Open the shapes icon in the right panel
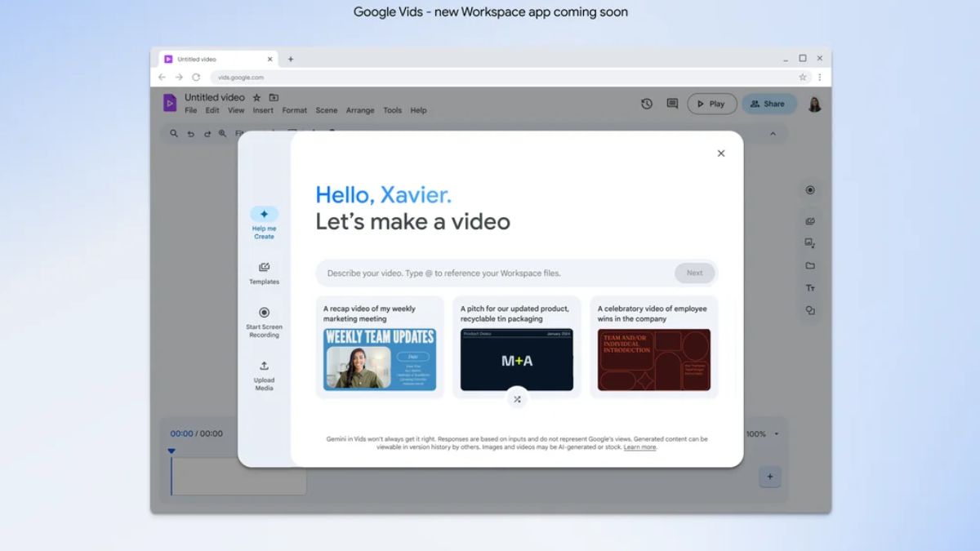The width and height of the screenshot is (980, 551). pyautogui.click(x=810, y=310)
